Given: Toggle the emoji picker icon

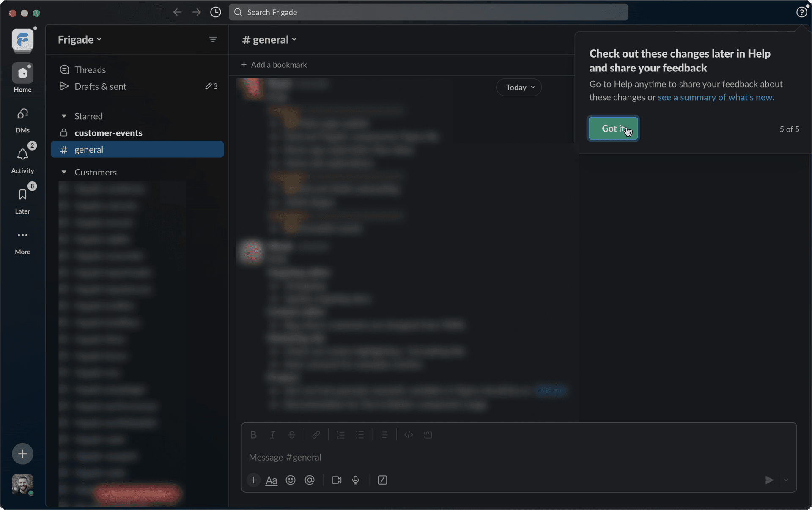Looking at the screenshot, I should [290, 481].
